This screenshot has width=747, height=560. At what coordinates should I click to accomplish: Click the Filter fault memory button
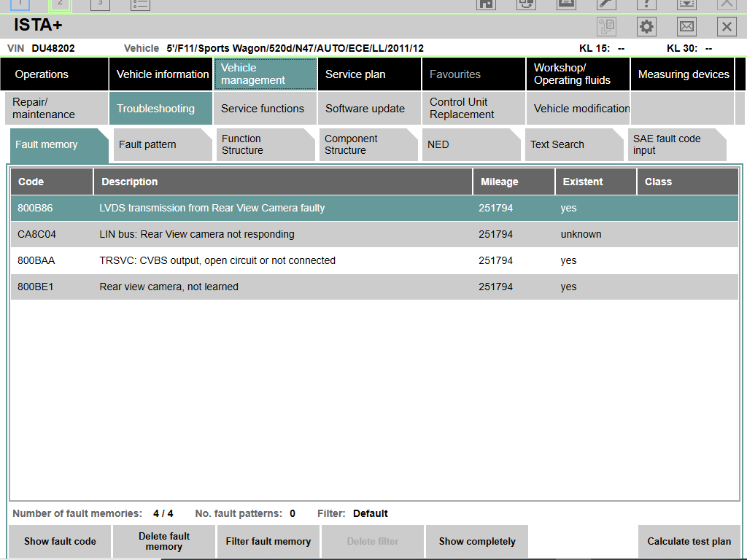(x=268, y=542)
